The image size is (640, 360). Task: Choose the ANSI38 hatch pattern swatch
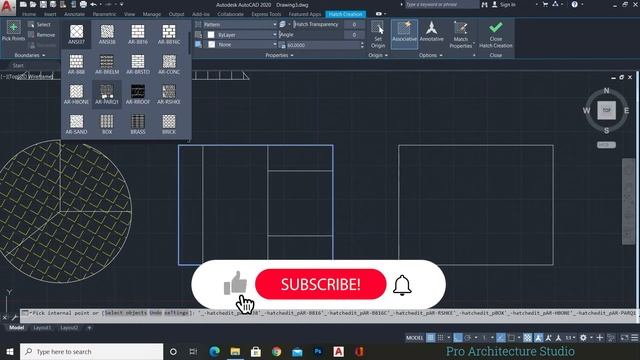click(107, 34)
